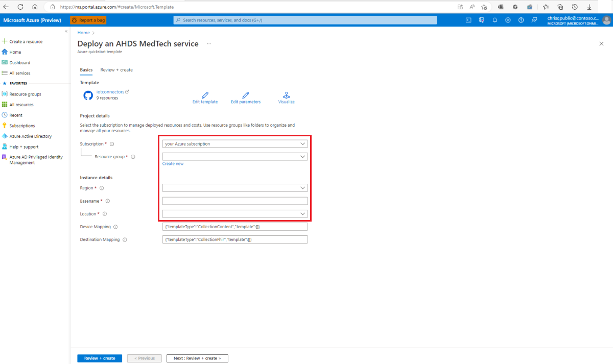Go to Home in the sidebar

click(x=15, y=52)
